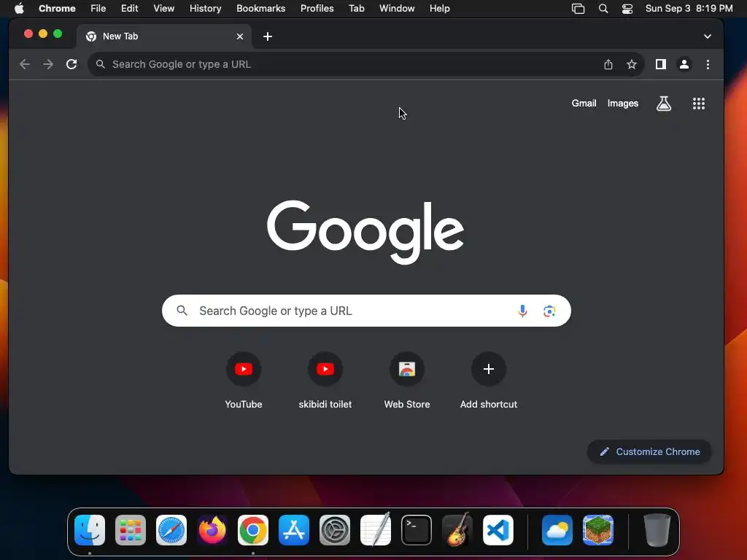Open Search Labs flask icon
Viewport: 747px width, 560px height.
point(664,104)
